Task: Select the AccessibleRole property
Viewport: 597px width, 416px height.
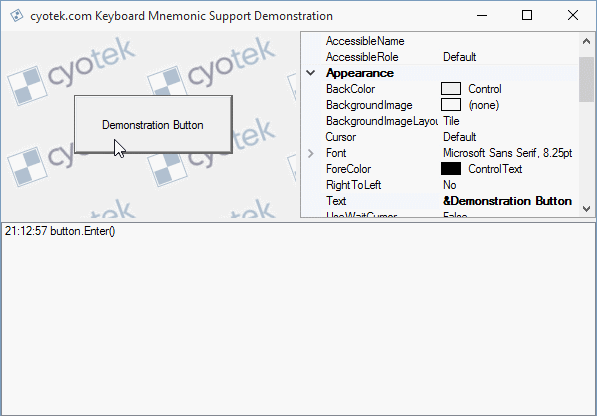Action: (x=362, y=57)
